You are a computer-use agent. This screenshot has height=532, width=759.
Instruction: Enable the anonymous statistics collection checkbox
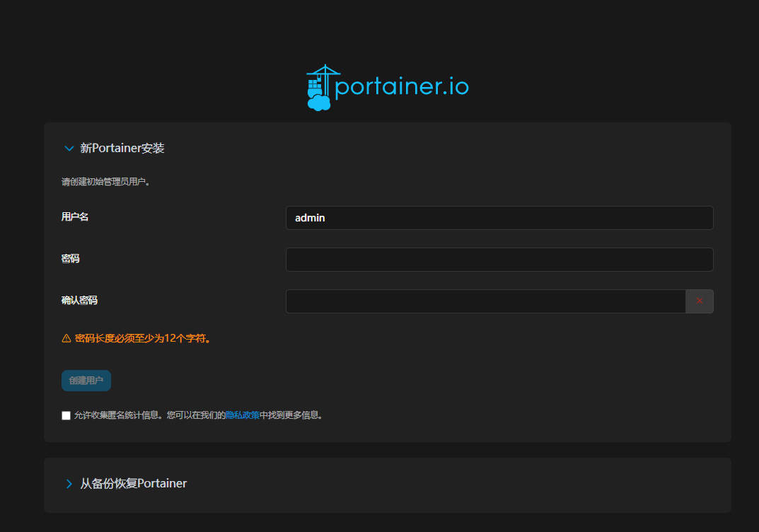pyautogui.click(x=66, y=415)
